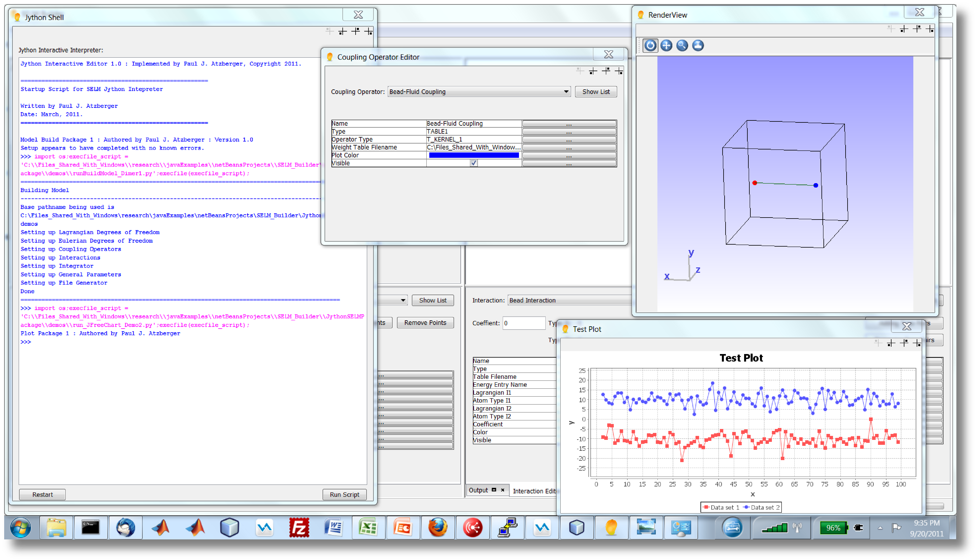Image resolution: width=977 pixels, height=560 pixels.
Task: Open the dropdown left of lower Show List
Action: click(x=403, y=300)
